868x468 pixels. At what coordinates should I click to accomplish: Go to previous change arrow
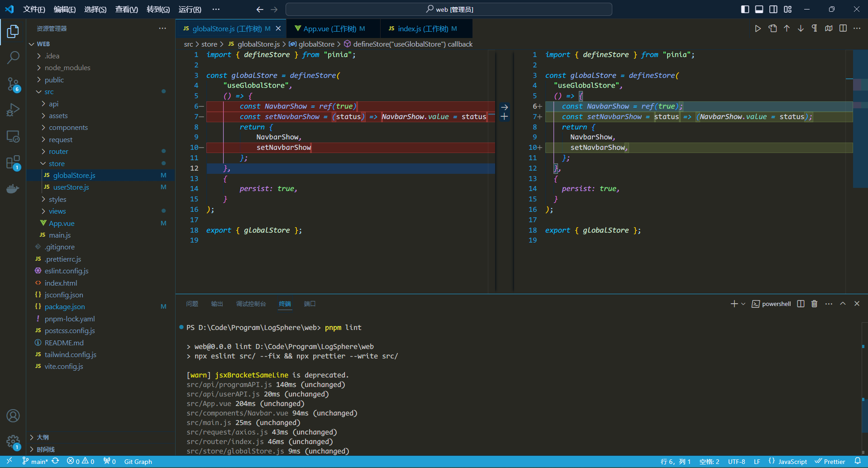click(x=787, y=29)
